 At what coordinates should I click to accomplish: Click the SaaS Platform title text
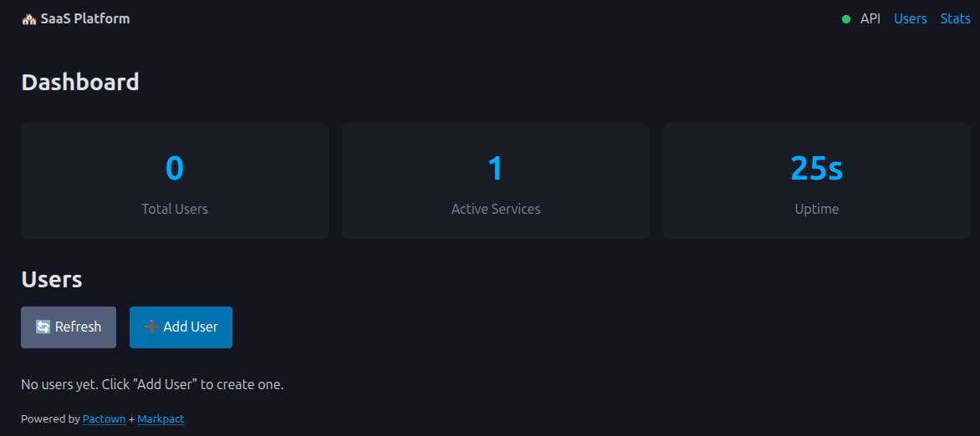pos(85,18)
